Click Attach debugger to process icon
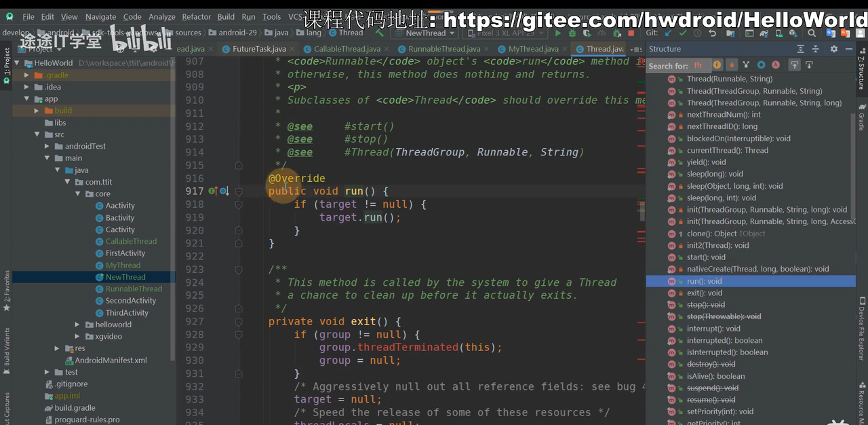Viewport: 868px width, 425px height. (x=617, y=33)
